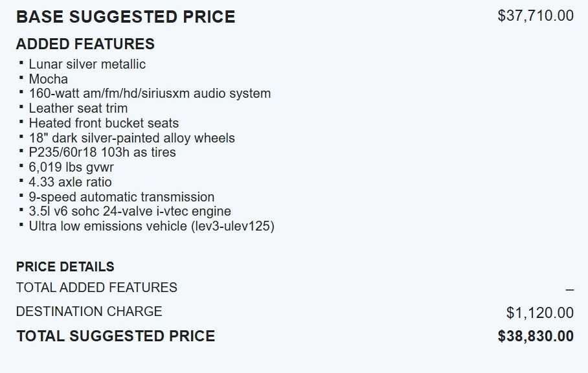
Task: Click the 4.33 axle ratio item
Action: coord(70,182)
